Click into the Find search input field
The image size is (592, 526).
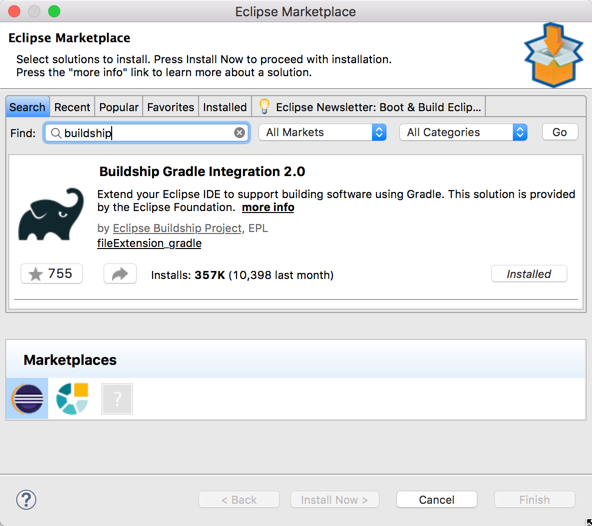(146, 133)
